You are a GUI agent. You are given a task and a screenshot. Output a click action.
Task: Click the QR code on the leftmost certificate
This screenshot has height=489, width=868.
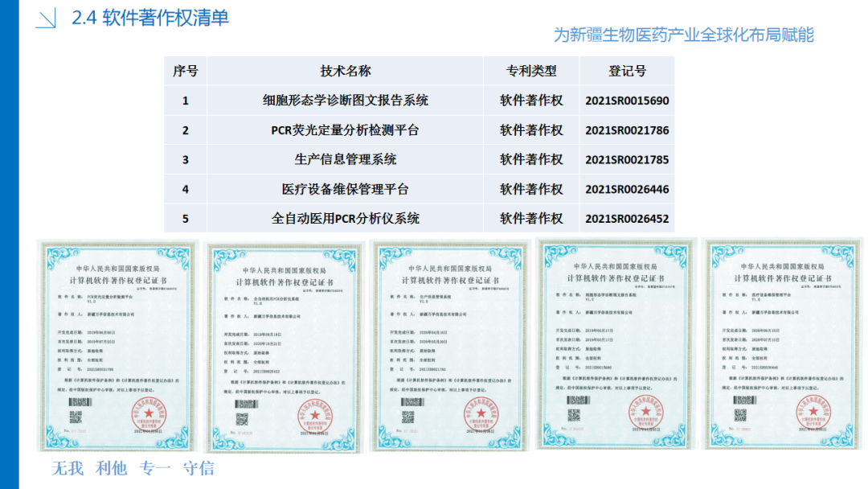[x=76, y=417]
